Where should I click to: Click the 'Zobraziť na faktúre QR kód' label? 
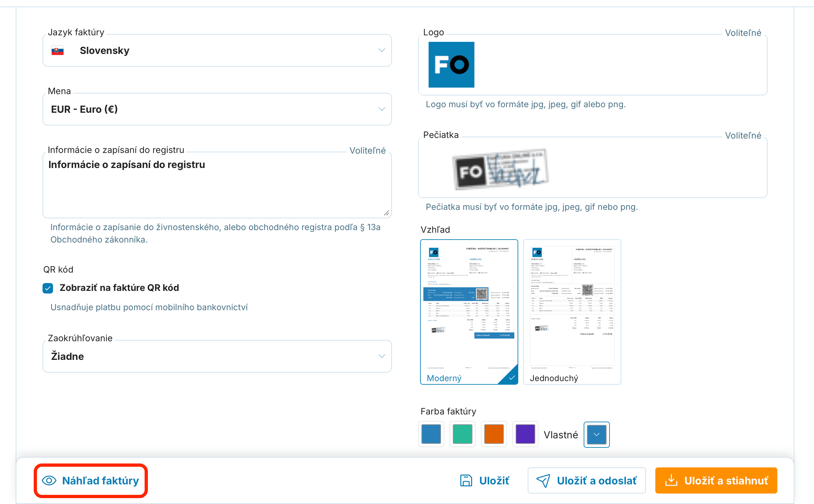pyautogui.click(x=119, y=288)
